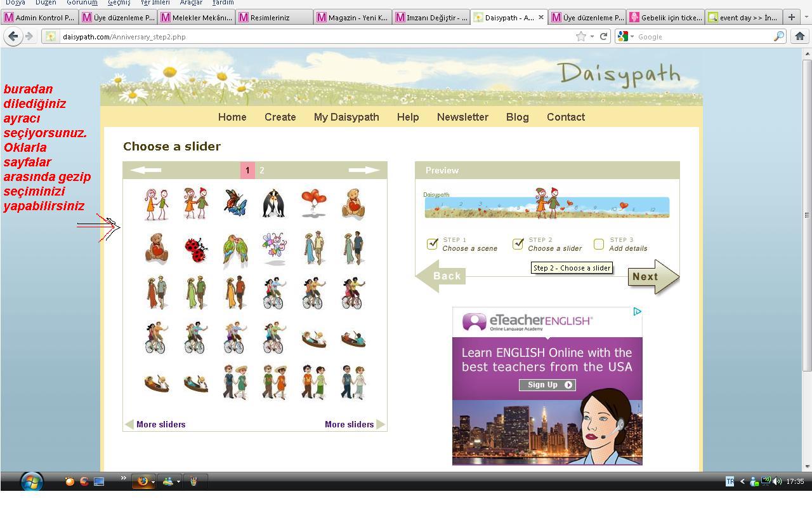This screenshot has width=812, height=508.
Task: Bookmark page with star icon
Action: pos(580,36)
